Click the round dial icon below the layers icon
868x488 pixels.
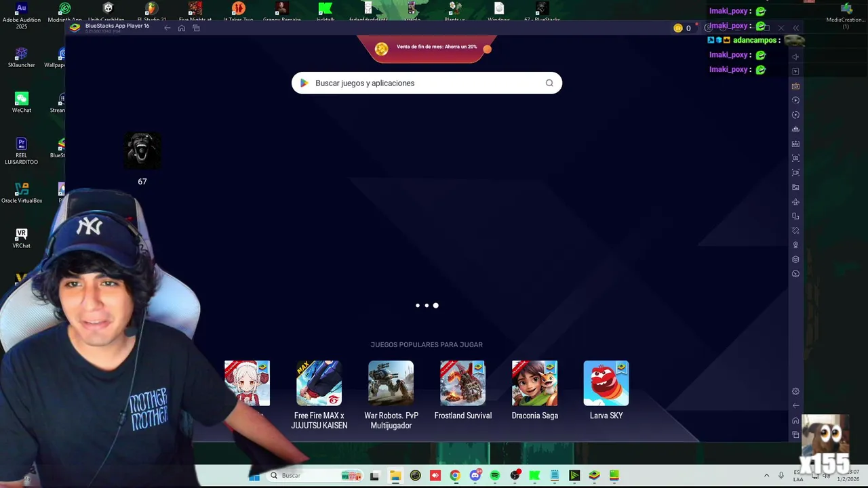point(795,274)
